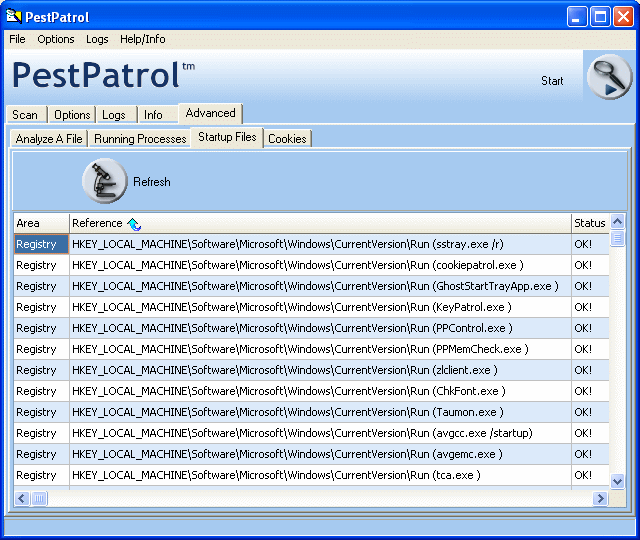Open the Logs menu
This screenshot has width=640, height=540.
click(97, 39)
